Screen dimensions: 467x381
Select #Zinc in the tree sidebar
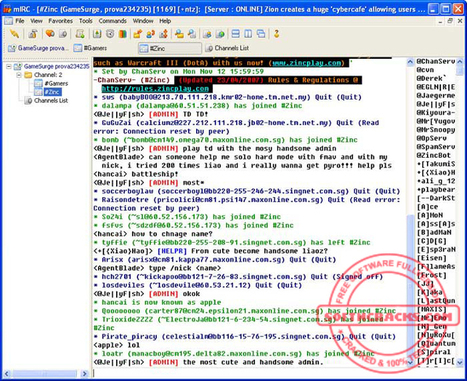[x=52, y=92]
